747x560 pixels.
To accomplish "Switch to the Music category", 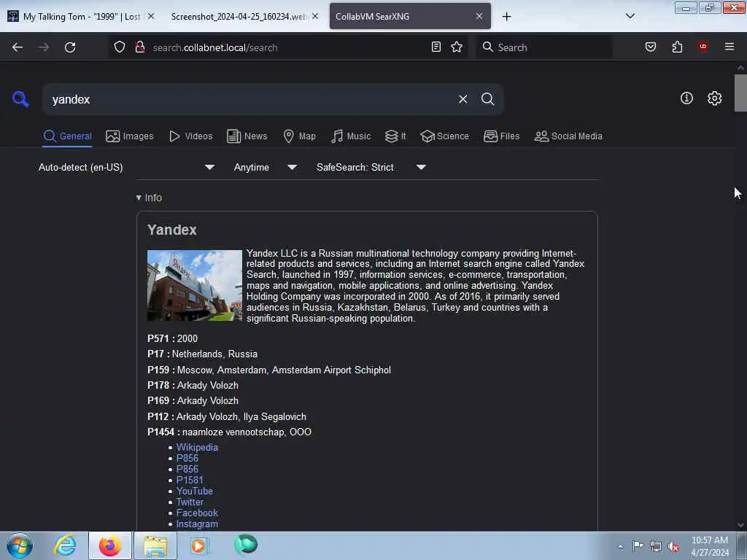I will coord(351,136).
